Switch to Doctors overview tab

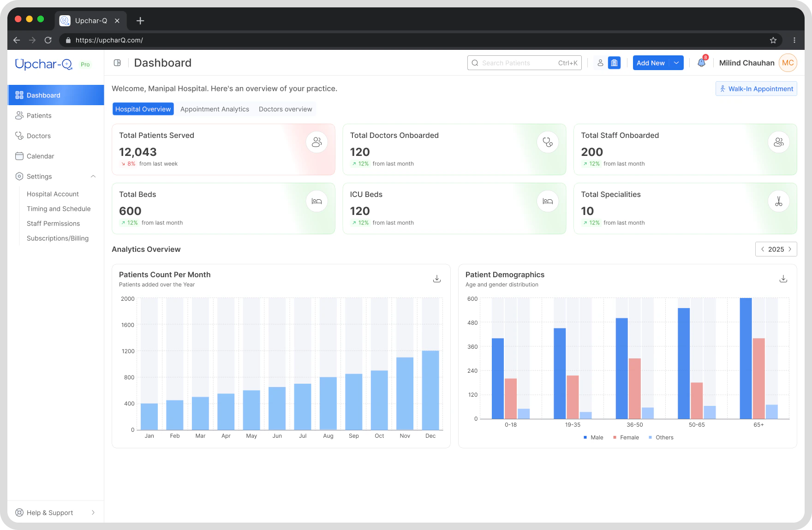click(x=285, y=109)
